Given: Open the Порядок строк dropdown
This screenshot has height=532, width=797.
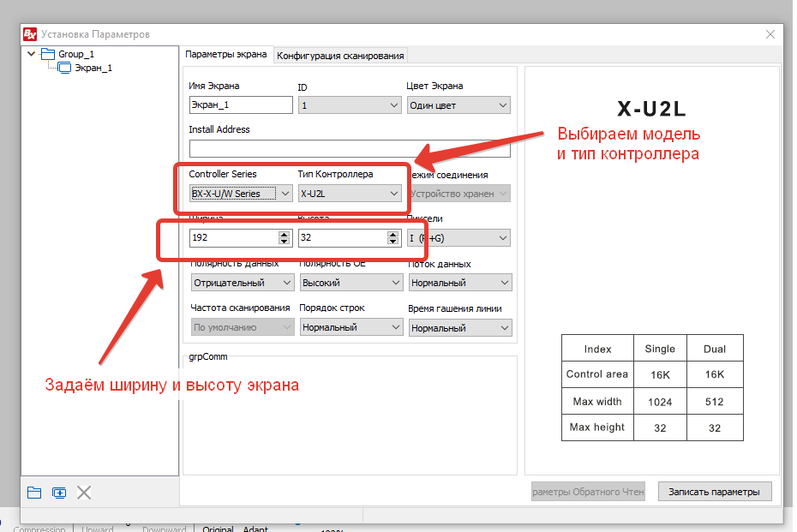Looking at the screenshot, I should click(351, 327).
